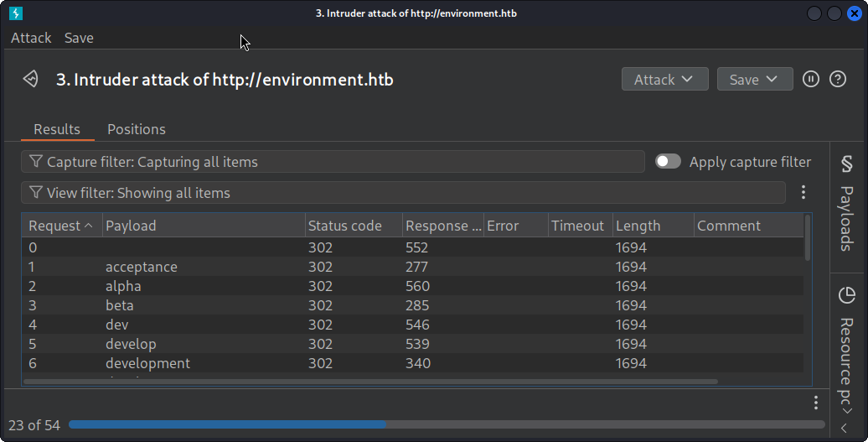Select the row with payload beta

pyautogui.click(x=413, y=305)
